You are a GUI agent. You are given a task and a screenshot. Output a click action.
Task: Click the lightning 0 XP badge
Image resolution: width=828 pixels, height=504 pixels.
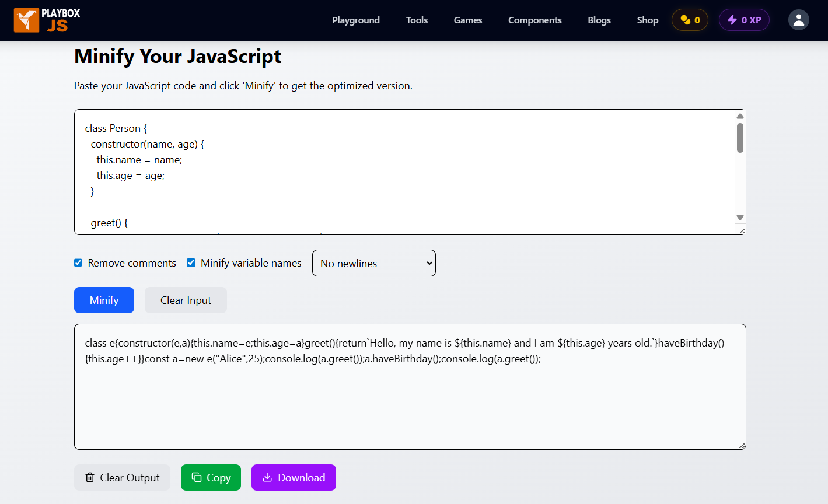click(x=744, y=19)
